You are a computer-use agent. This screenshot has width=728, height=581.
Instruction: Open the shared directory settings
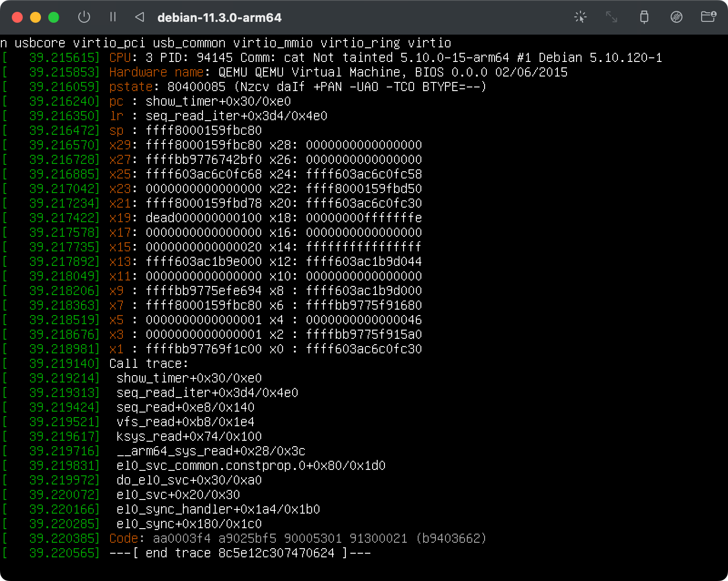(708, 17)
